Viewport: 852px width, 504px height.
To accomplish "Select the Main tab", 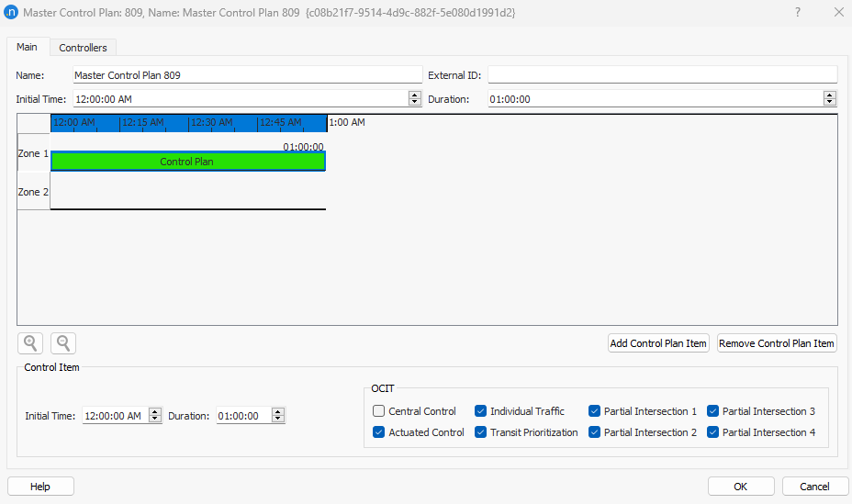I will (28, 47).
